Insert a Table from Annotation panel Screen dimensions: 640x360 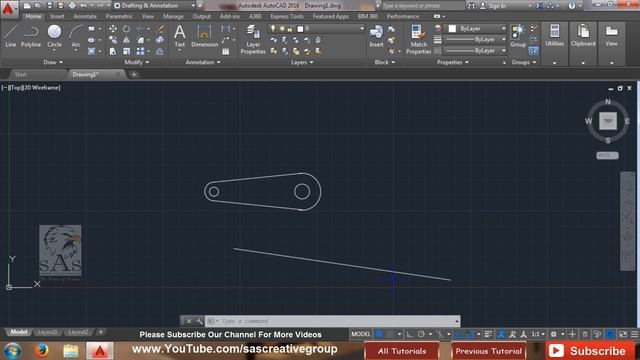(x=226, y=51)
